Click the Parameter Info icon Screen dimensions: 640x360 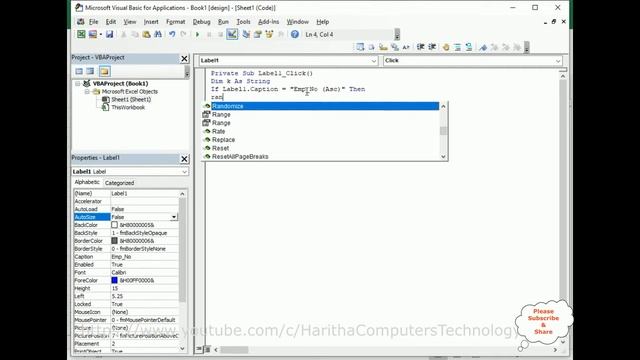(x=394, y=47)
